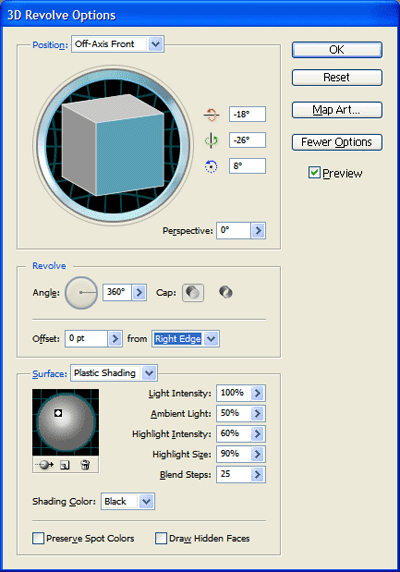The height and width of the screenshot is (572, 400).
Task: Click the Z-axis rotation icon
Action: pos(211,166)
